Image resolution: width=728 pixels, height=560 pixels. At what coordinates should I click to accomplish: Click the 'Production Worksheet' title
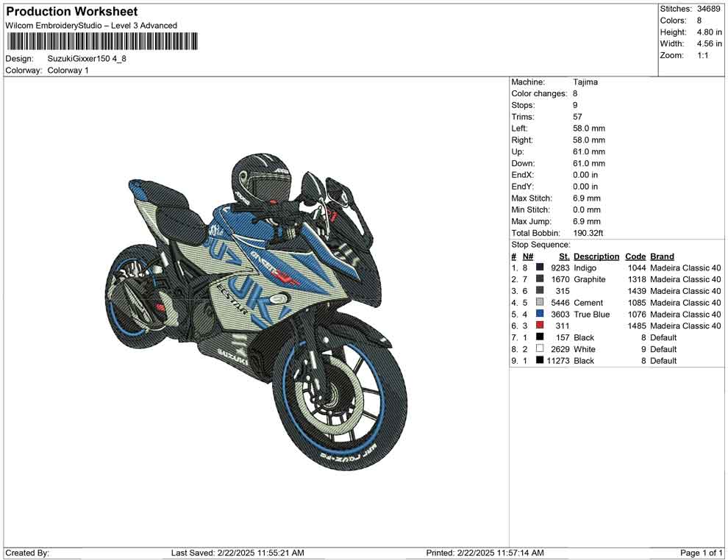(x=72, y=12)
